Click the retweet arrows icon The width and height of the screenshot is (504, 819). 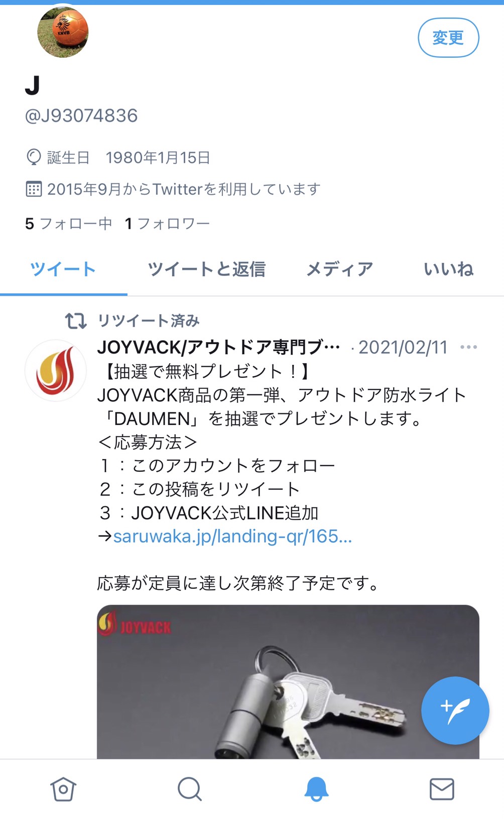[76, 321]
